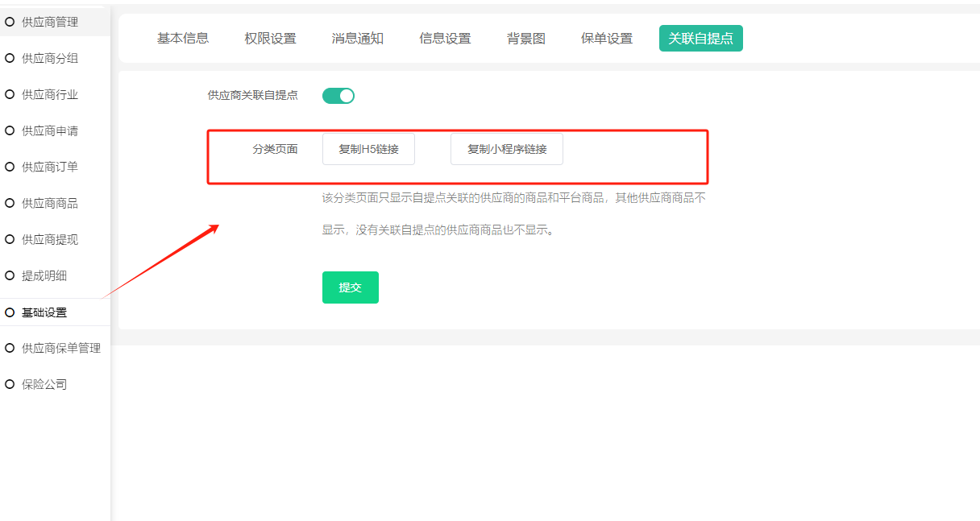Click the circle icon next to 供应商订单
The height and width of the screenshot is (521, 980).
[x=10, y=167]
